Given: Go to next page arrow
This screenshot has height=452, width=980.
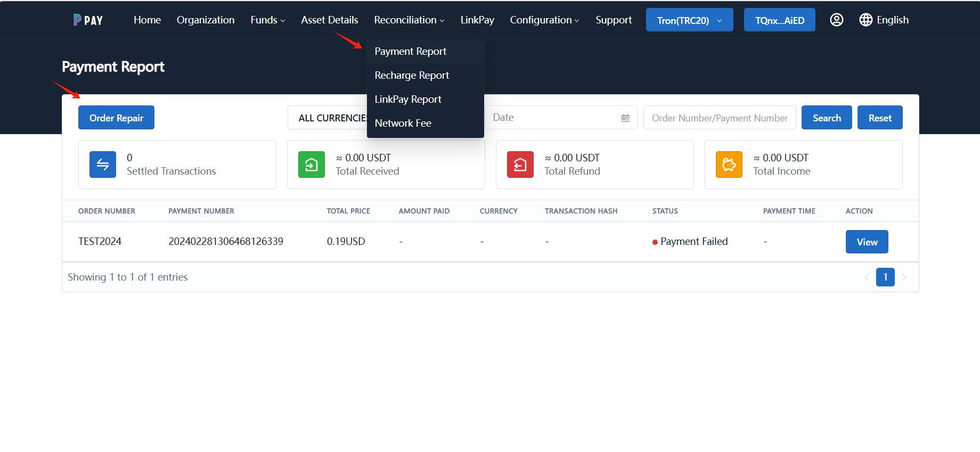Looking at the screenshot, I should point(904,277).
